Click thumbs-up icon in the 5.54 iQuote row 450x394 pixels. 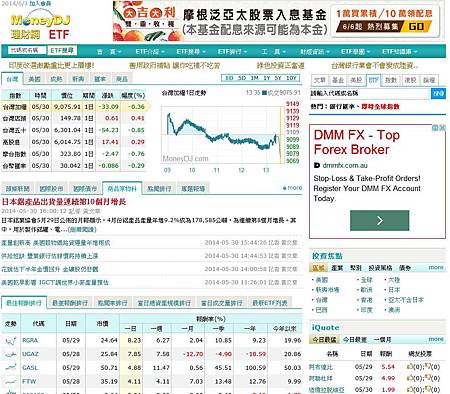coord(409,367)
